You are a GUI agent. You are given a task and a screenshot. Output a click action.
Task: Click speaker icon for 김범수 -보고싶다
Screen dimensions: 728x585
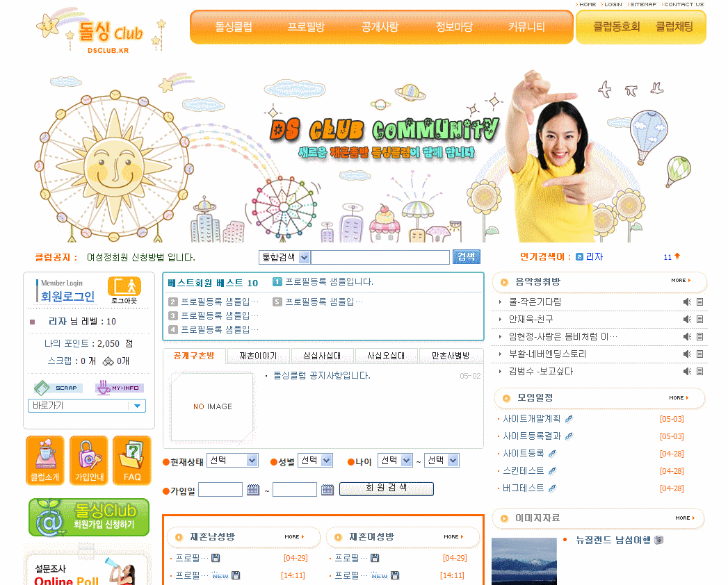pyautogui.click(x=687, y=371)
